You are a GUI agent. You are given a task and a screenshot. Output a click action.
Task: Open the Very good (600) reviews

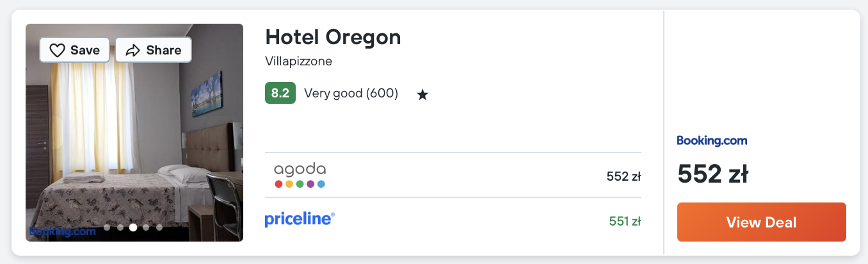[x=351, y=94]
